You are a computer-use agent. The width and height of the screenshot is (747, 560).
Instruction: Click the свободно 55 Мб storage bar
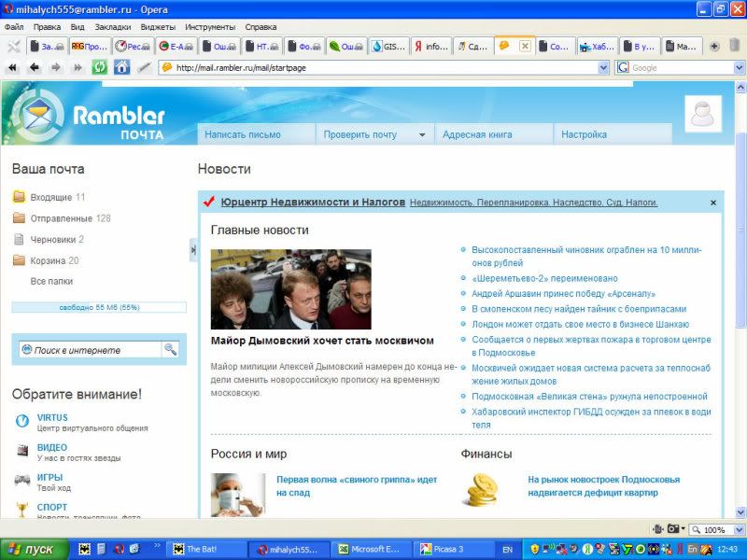[99, 307]
